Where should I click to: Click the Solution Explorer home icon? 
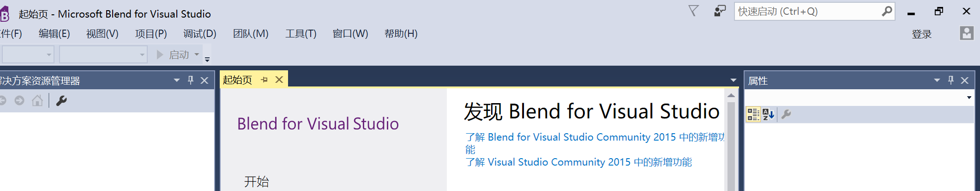37,101
